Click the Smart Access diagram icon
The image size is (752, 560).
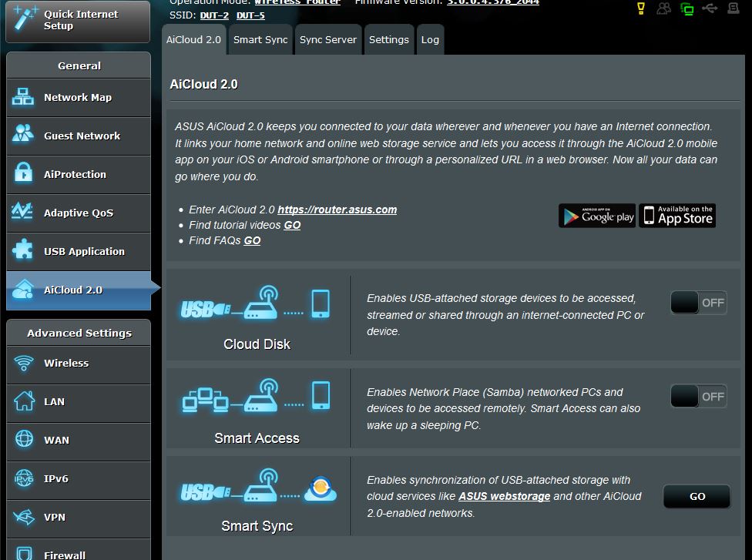point(256,396)
